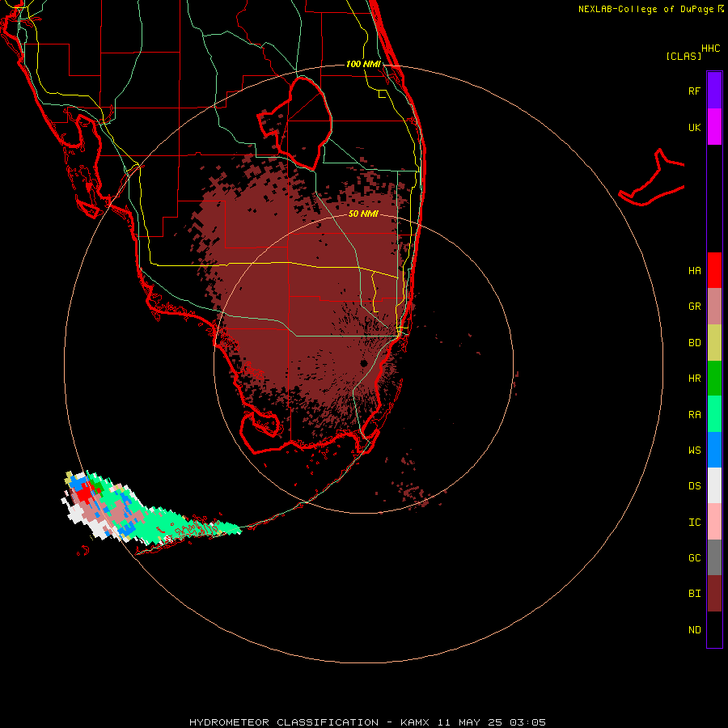Click the red hail pixels in the storm
The image size is (728, 728).
[84, 494]
